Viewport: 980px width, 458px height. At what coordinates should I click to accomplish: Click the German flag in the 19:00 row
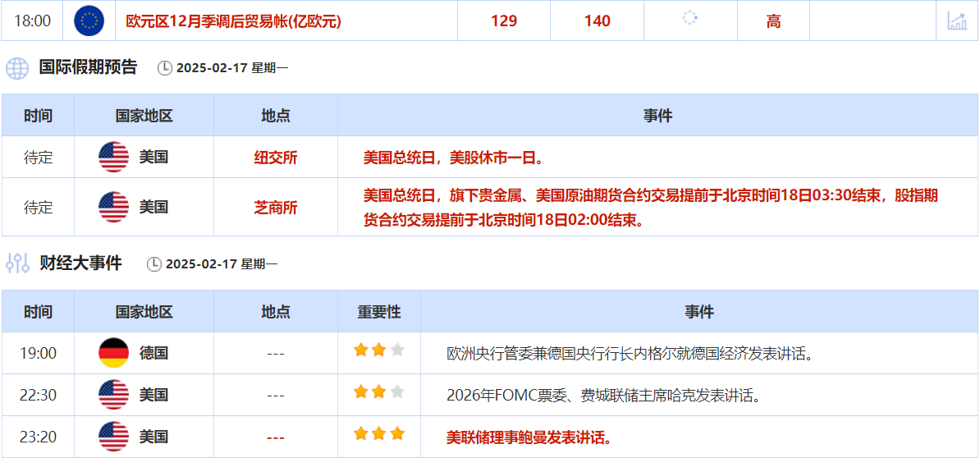tap(114, 353)
